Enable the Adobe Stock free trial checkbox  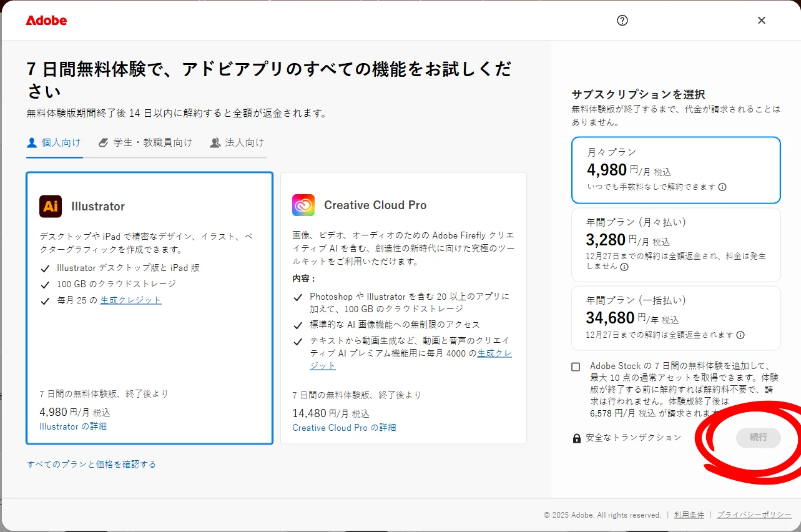576,367
